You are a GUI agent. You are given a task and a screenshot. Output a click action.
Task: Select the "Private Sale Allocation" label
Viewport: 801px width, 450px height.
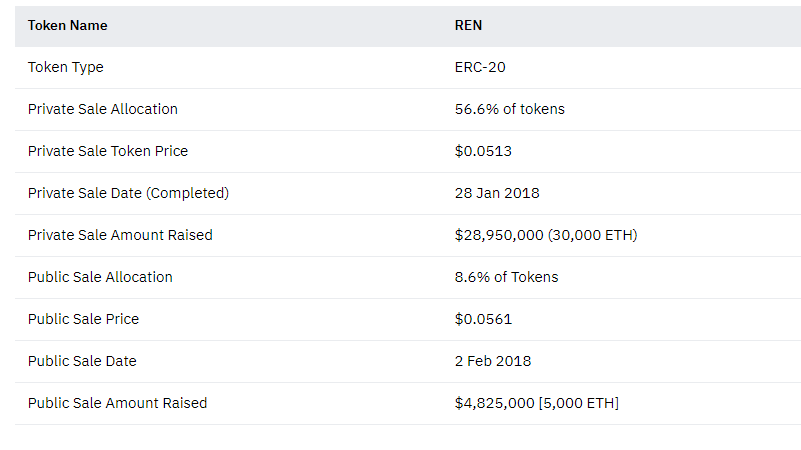click(x=103, y=109)
